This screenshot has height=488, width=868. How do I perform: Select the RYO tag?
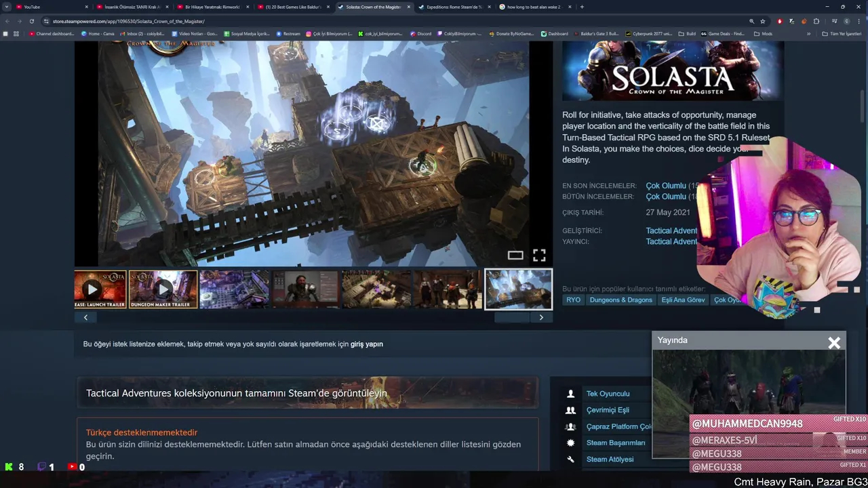click(x=574, y=300)
